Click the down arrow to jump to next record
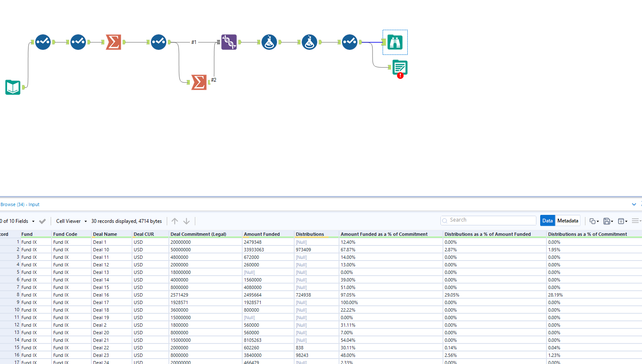 pos(186,221)
